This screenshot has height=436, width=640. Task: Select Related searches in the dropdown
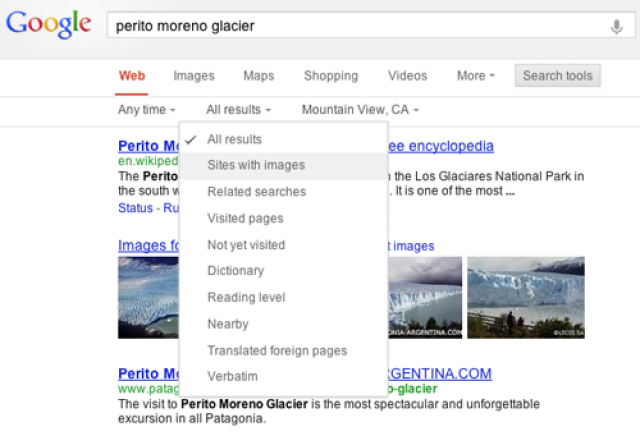pos(283,191)
